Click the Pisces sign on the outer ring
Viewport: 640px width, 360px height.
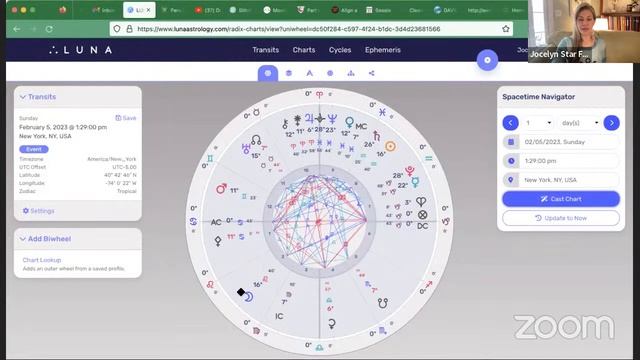[x=382, y=112]
